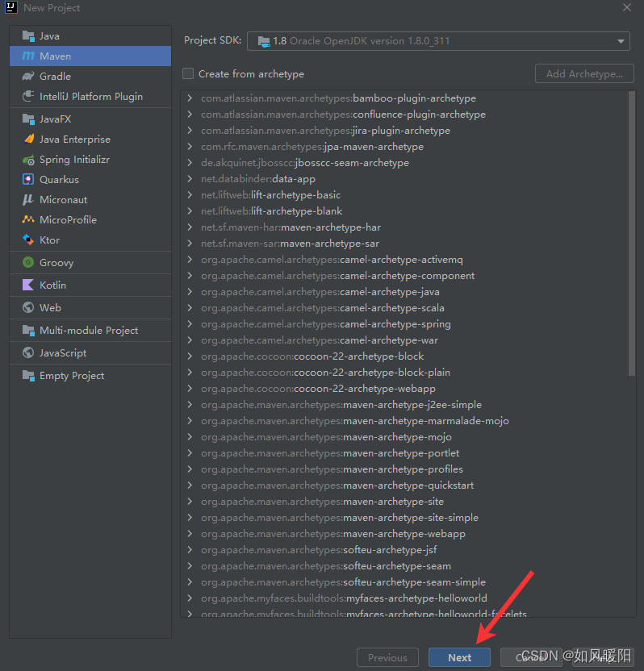Select softeu-archetype-jsf row
This screenshot has width=644, height=671.
404,550
